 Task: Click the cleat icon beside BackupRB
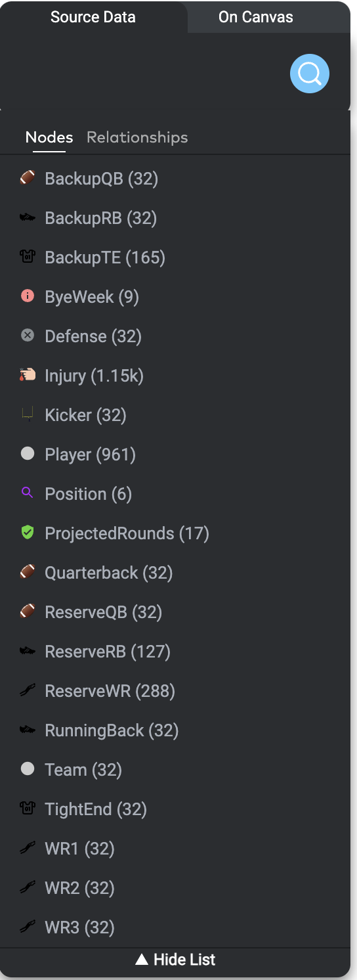tap(28, 217)
